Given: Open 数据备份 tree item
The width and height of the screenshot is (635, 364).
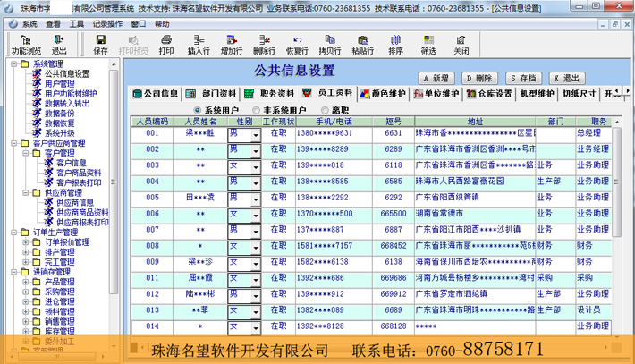Looking at the screenshot, I should click(60, 114).
